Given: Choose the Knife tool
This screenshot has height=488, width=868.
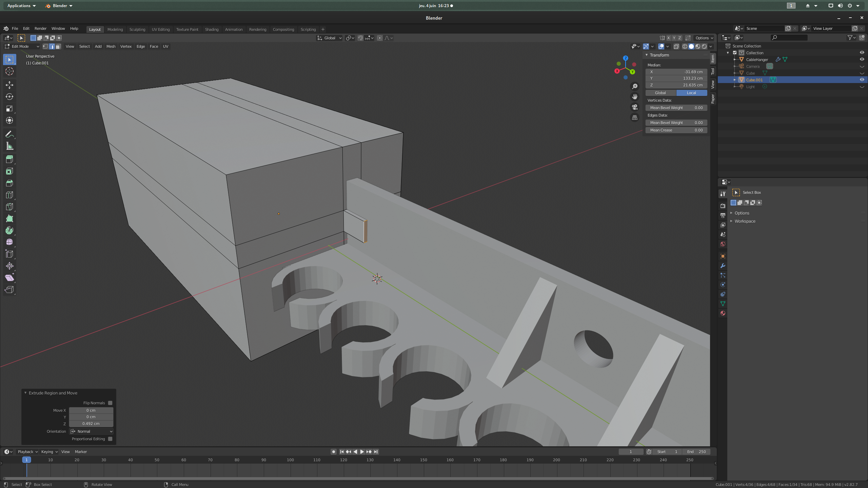Looking at the screenshot, I should (x=9, y=207).
